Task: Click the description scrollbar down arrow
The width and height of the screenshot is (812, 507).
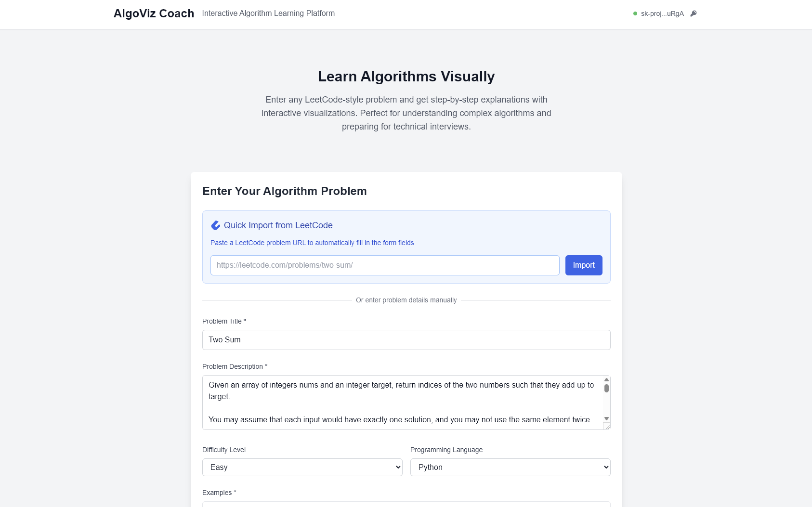Action: [606, 419]
